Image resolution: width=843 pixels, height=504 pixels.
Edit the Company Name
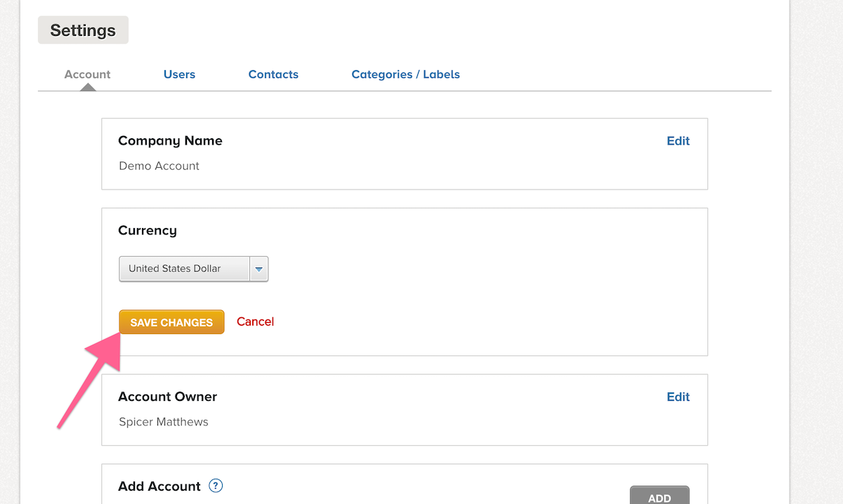click(x=678, y=141)
